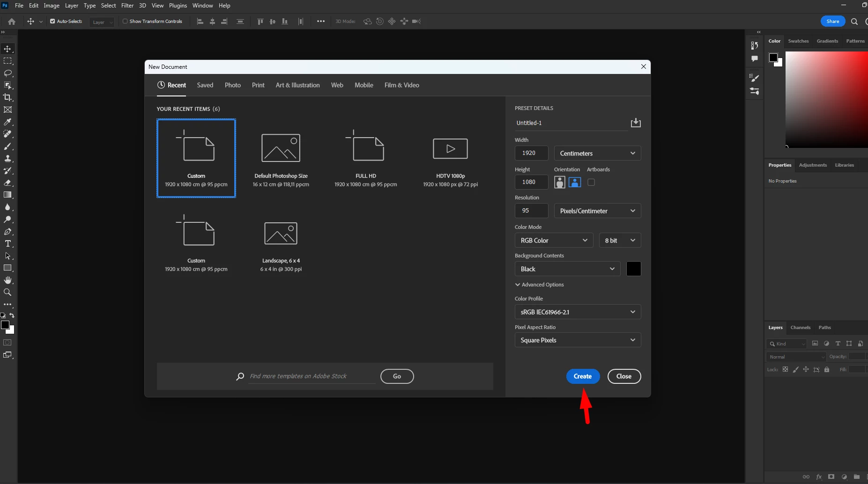Viewport: 868px width, 484px height.
Task: Swap foreground and background colors
Action: pyautogui.click(x=12, y=315)
